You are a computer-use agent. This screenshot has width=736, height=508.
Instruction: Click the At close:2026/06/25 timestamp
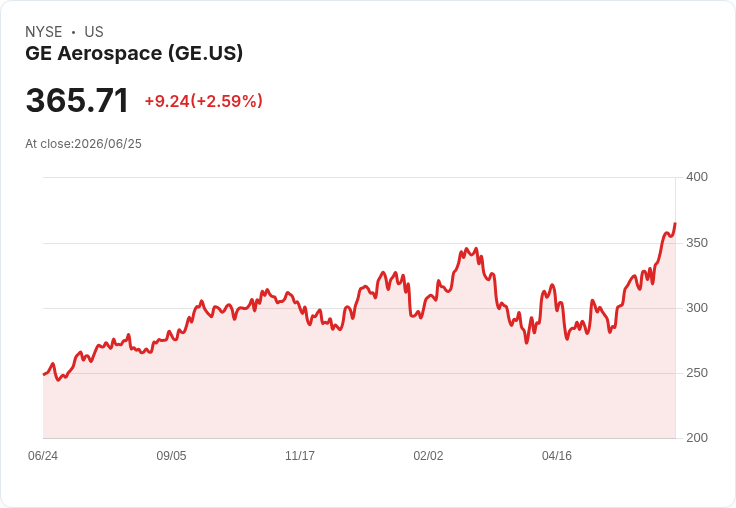tap(84, 144)
